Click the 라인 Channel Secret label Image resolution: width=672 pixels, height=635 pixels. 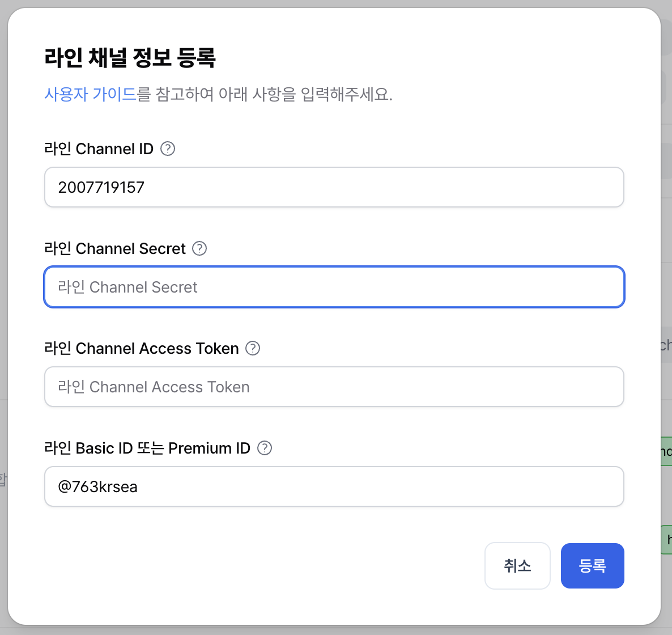point(114,248)
